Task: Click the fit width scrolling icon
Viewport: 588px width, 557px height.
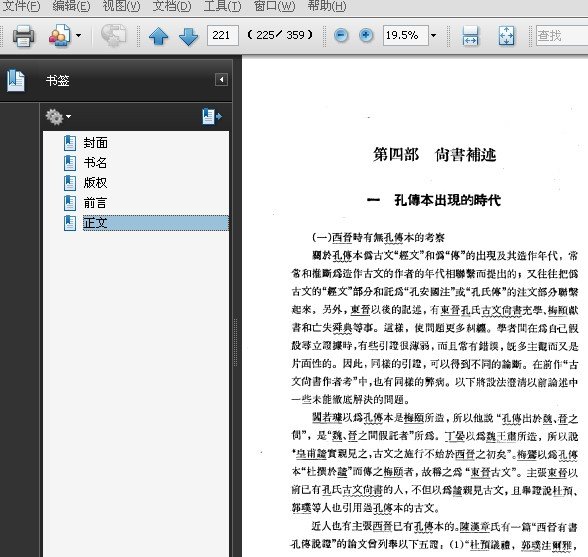Action: click(x=470, y=36)
